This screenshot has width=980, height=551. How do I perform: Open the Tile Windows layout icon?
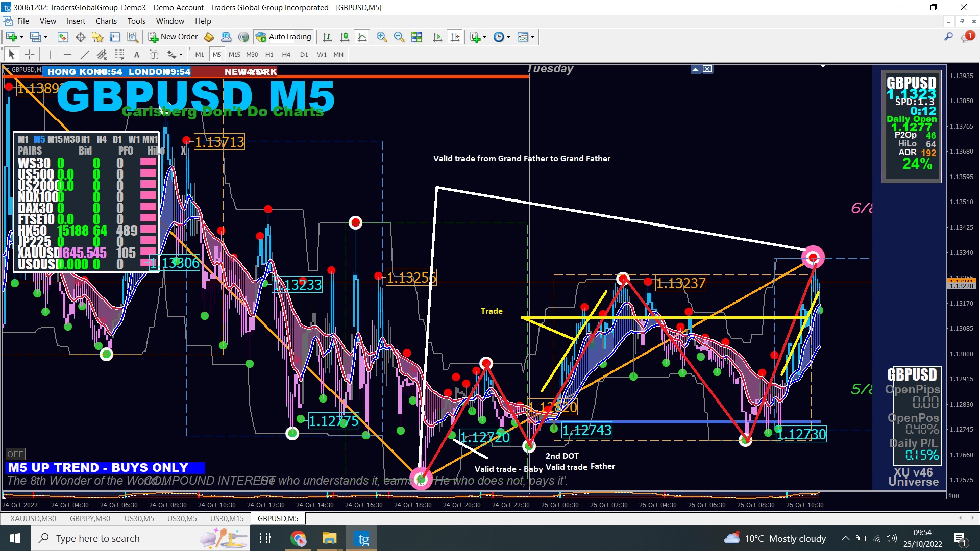(x=416, y=37)
